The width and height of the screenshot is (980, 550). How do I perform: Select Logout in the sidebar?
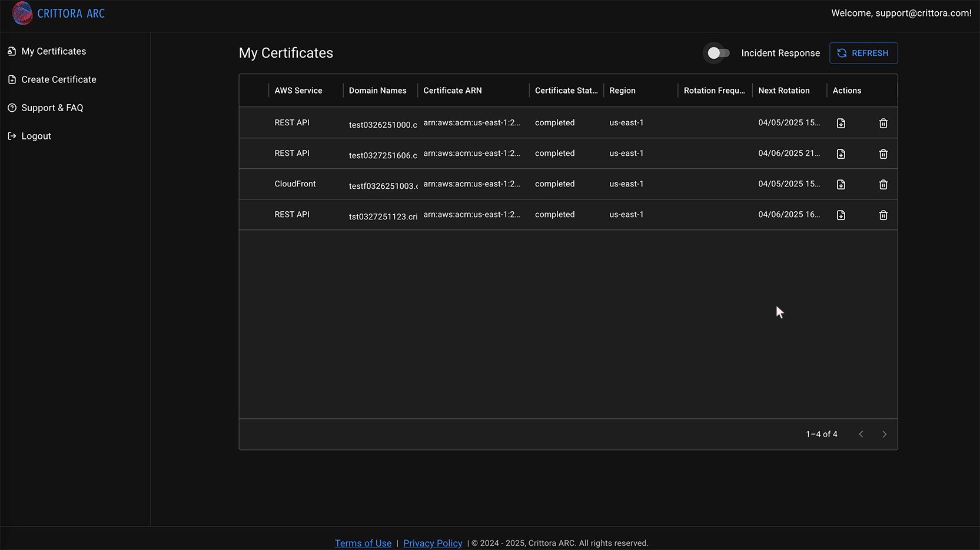pyautogui.click(x=36, y=136)
